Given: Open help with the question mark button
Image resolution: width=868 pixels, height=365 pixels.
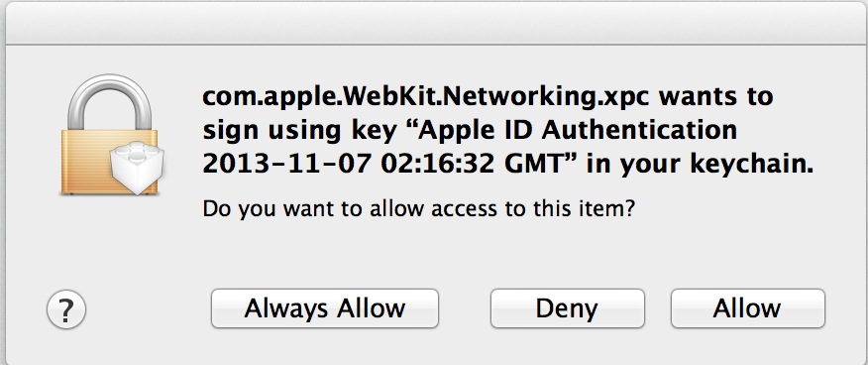Looking at the screenshot, I should (66, 309).
